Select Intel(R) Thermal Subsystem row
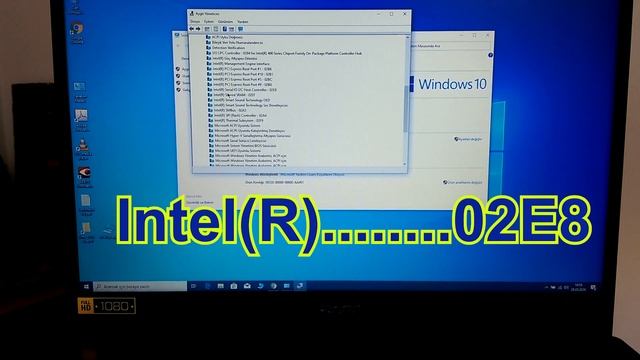The height and width of the screenshot is (360, 640). (236, 121)
